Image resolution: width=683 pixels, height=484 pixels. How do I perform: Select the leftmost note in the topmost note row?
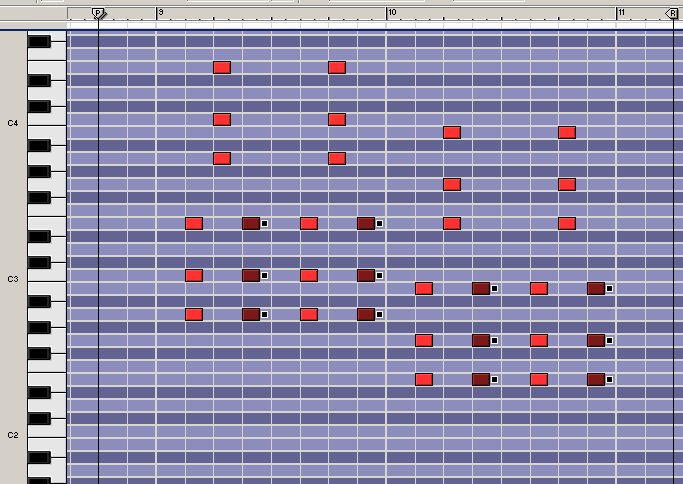[x=222, y=67]
